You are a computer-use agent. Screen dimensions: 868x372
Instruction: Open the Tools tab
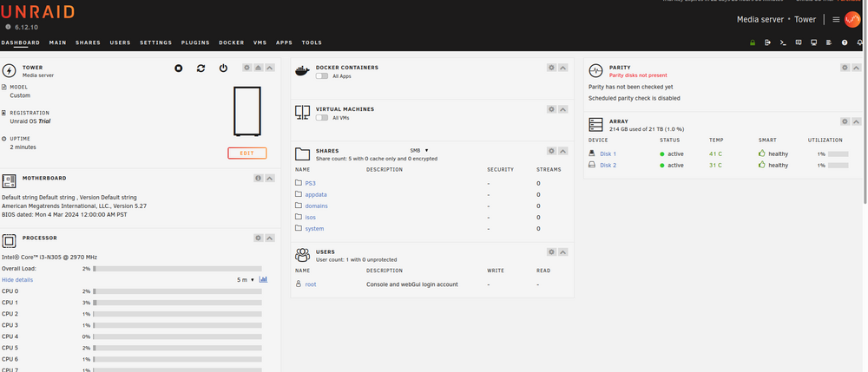[312, 42]
